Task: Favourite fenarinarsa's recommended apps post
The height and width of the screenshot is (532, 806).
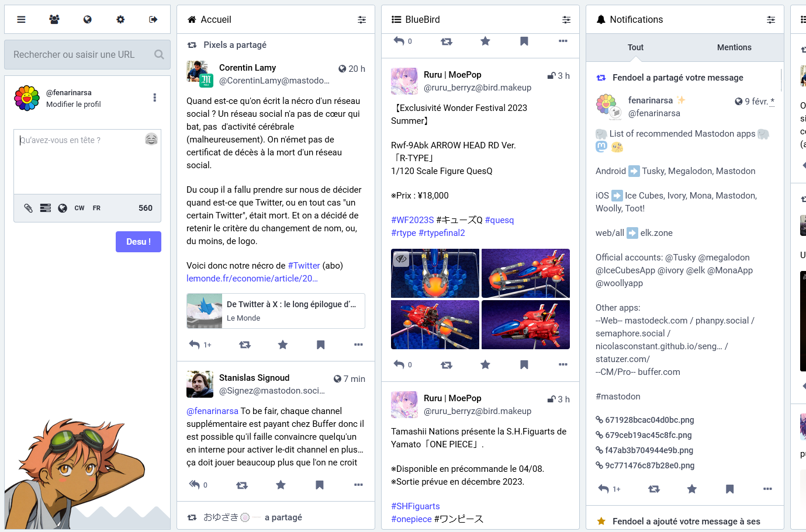Action: (692, 489)
